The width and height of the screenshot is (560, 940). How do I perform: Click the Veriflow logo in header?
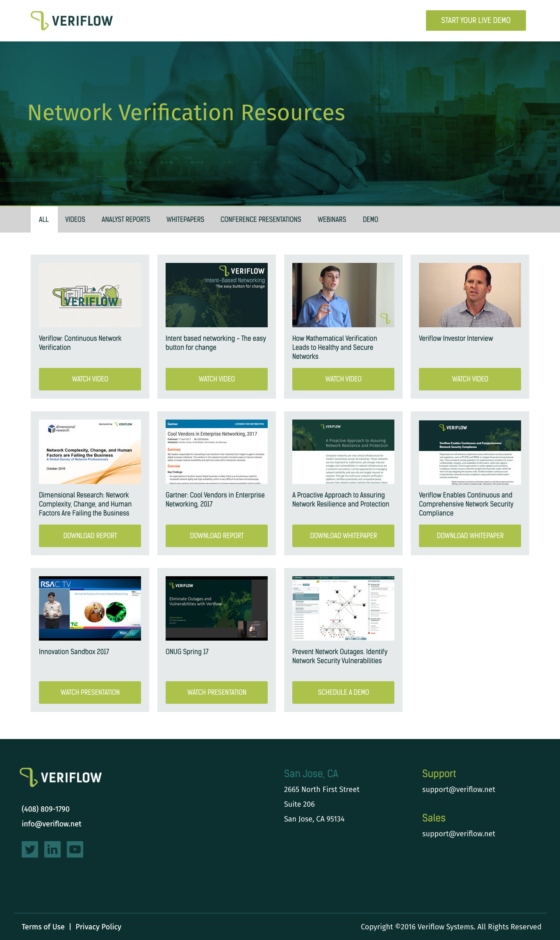coord(72,21)
